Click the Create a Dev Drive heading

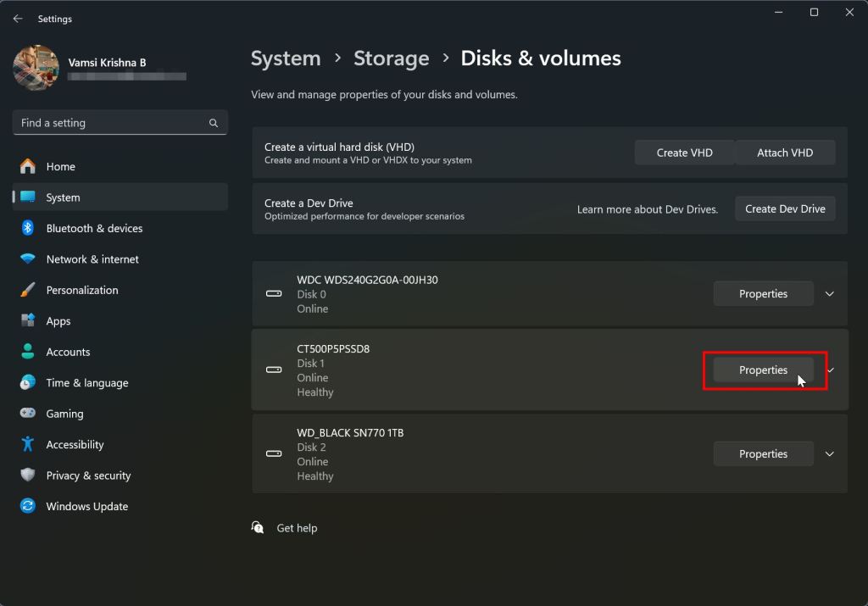(x=309, y=203)
